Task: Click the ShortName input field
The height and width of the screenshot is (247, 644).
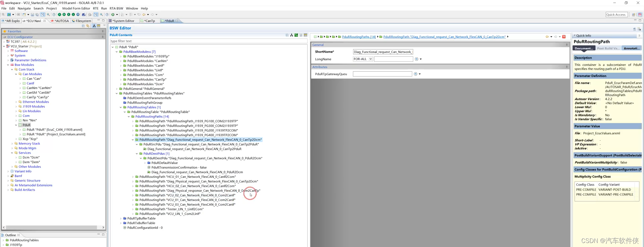Action: click(383, 52)
